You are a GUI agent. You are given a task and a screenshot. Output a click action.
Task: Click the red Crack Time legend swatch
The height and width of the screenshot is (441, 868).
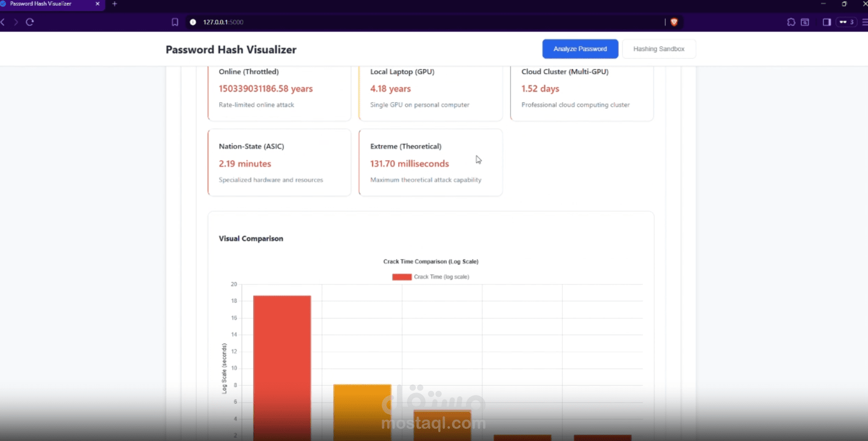click(x=402, y=276)
